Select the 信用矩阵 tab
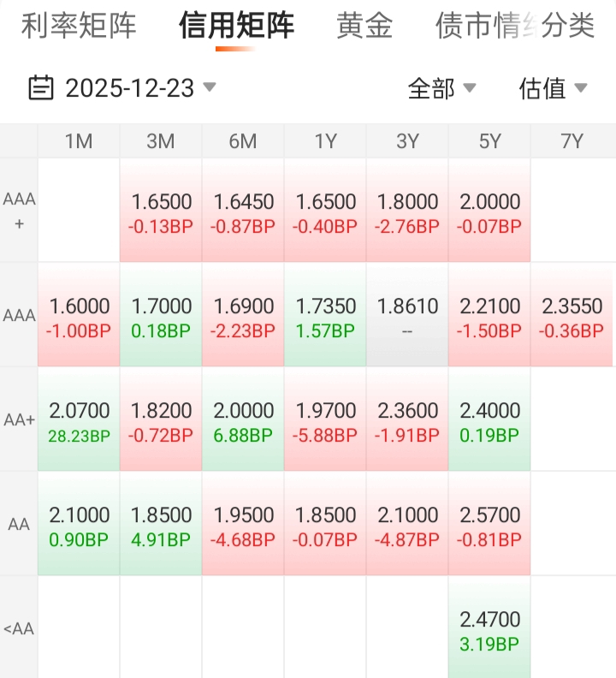 point(236,26)
